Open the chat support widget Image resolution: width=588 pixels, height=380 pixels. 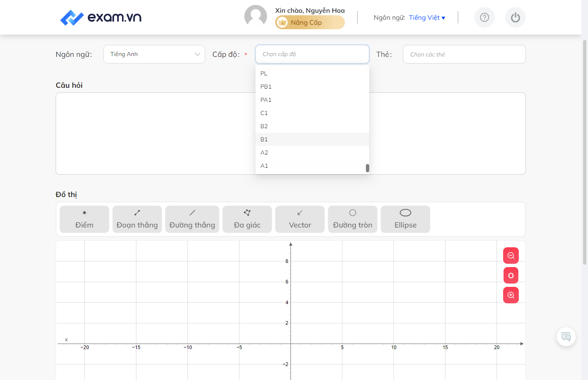(566, 337)
